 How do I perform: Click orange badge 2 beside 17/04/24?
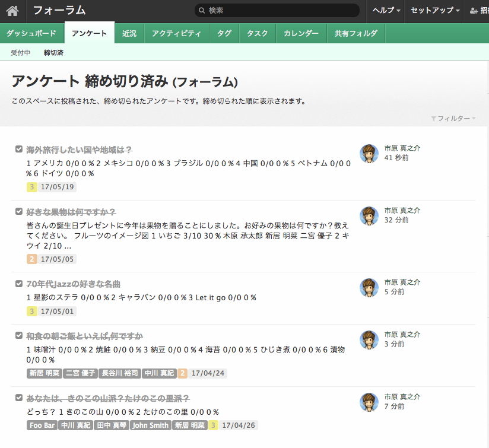pos(182,373)
